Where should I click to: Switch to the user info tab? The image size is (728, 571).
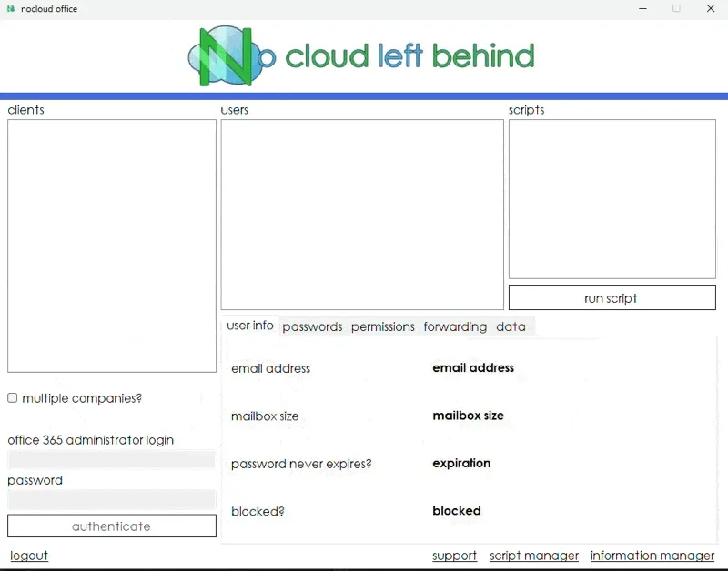(x=250, y=326)
